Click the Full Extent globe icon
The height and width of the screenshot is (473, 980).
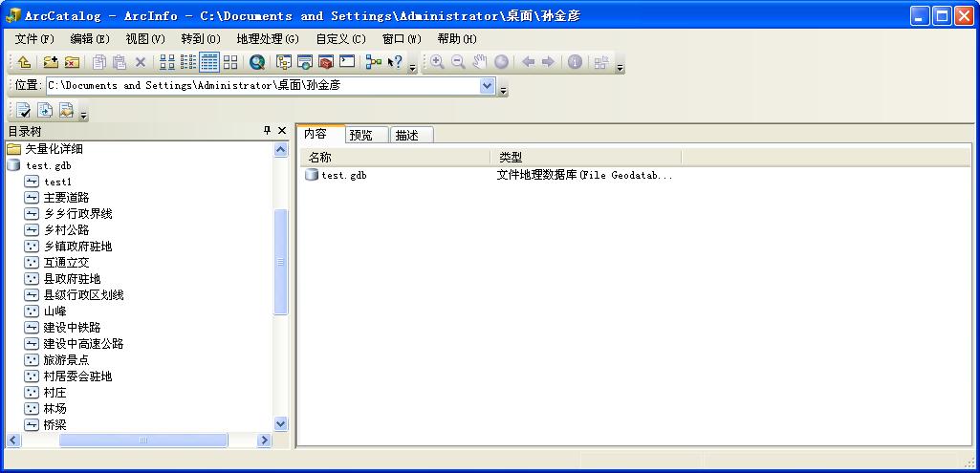coord(501,62)
